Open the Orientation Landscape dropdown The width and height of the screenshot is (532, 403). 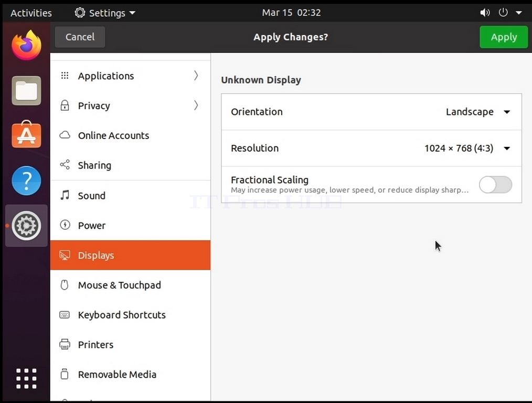point(478,112)
